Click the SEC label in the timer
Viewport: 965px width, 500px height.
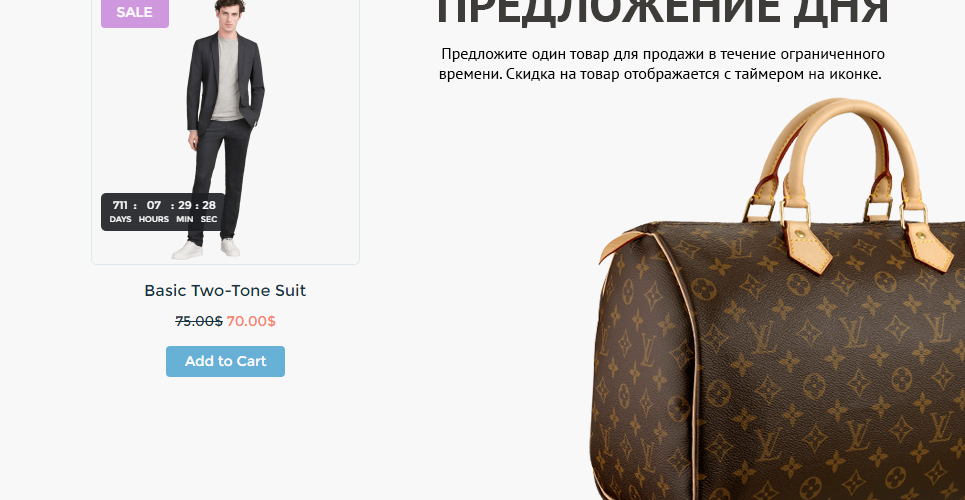coord(209,220)
